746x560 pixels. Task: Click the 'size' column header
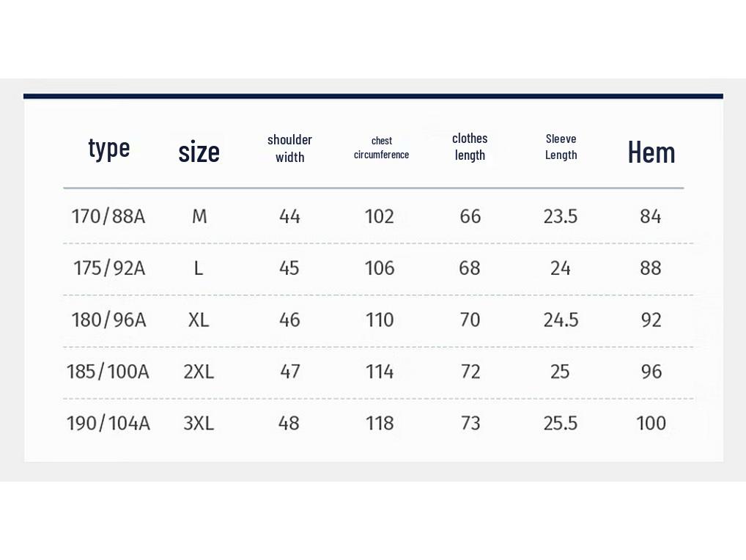(x=199, y=152)
